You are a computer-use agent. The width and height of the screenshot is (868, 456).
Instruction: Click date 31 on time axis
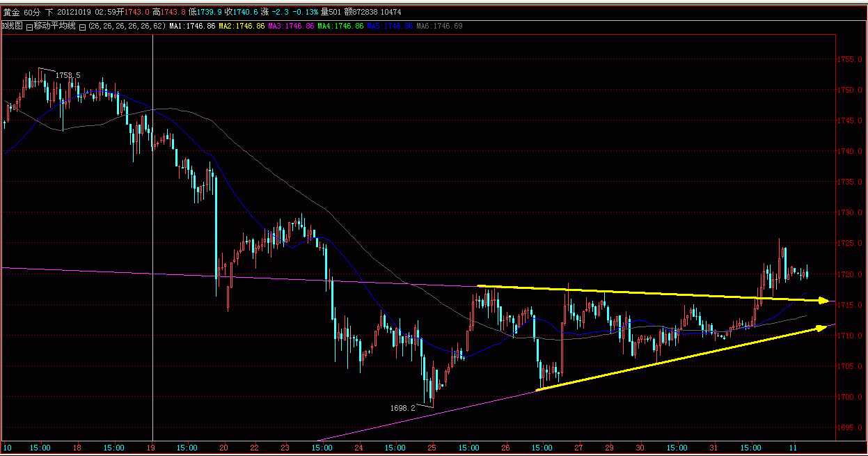(713, 448)
